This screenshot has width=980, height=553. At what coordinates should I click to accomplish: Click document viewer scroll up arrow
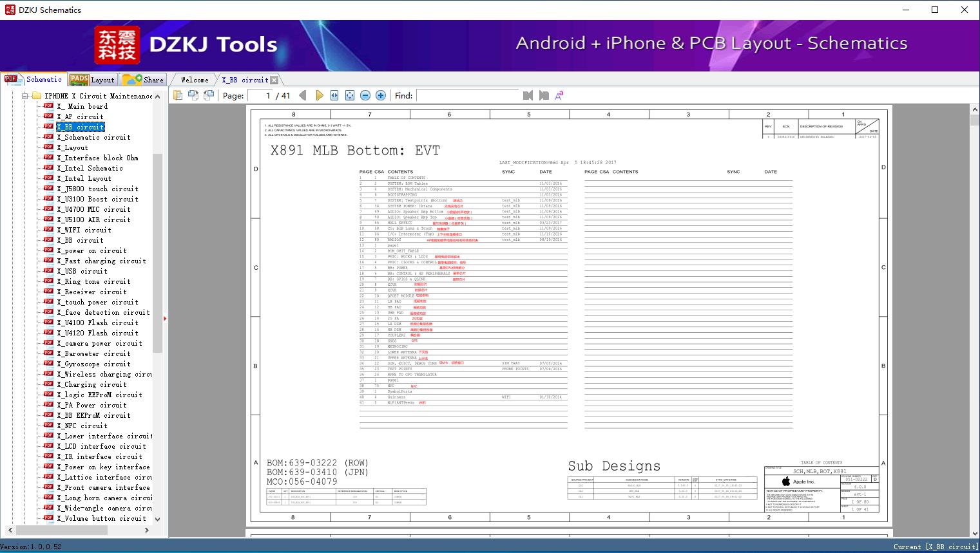(974, 108)
